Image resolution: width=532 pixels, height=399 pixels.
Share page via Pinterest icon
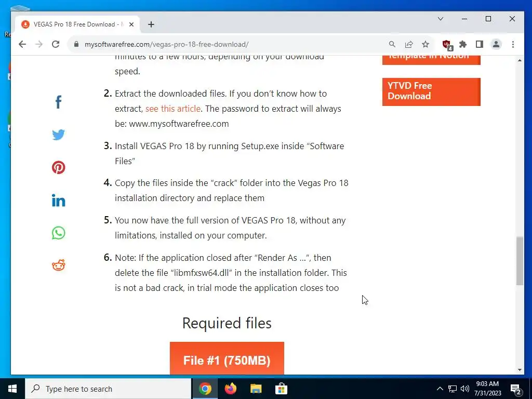pyautogui.click(x=58, y=168)
